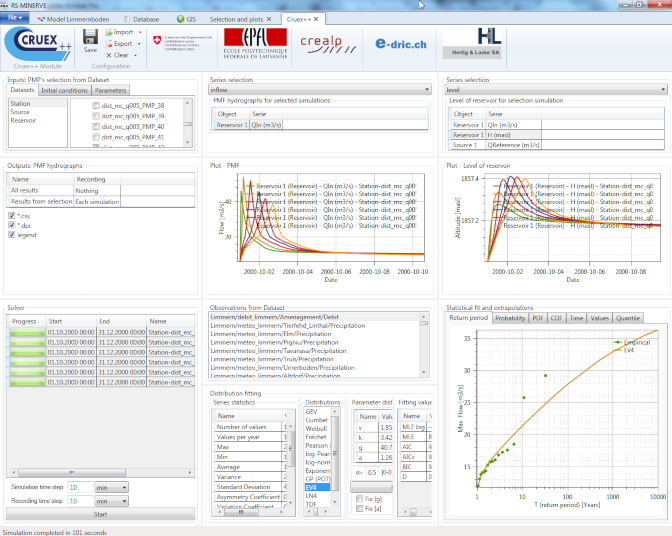Screen dimensions: 672x536
Task: Switch to Quantile tab
Action: [x=628, y=318]
